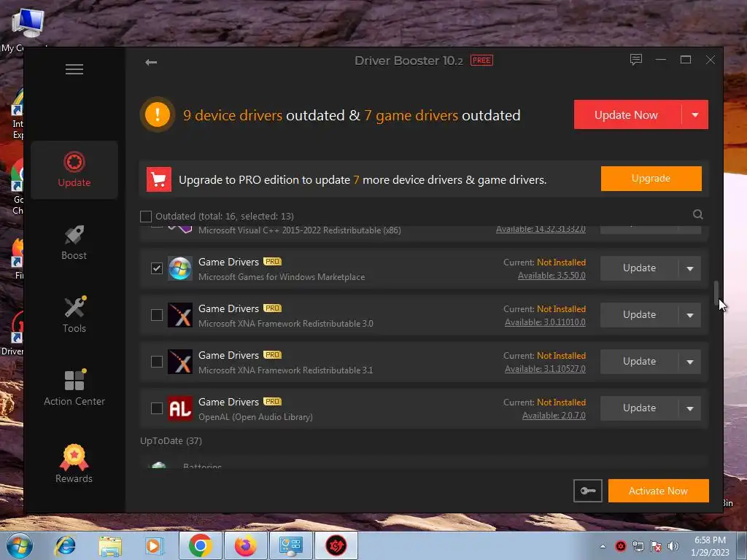The height and width of the screenshot is (560, 747).
Task: Click the driver list vertical scrollbar thumb
Action: 716,293
